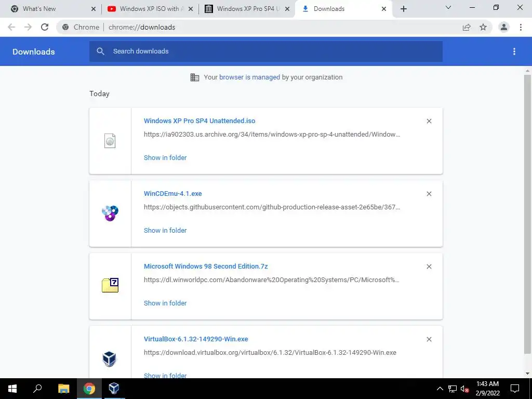Open the Windows Start menu
The image size is (532, 399).
click(12, 389)
